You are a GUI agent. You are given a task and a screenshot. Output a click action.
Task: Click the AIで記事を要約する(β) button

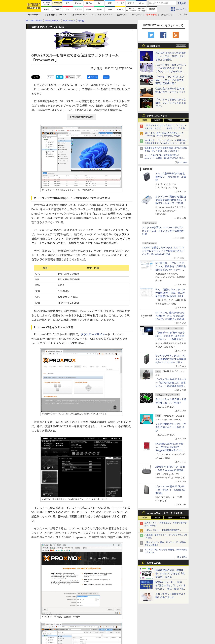tap(81, 117)
